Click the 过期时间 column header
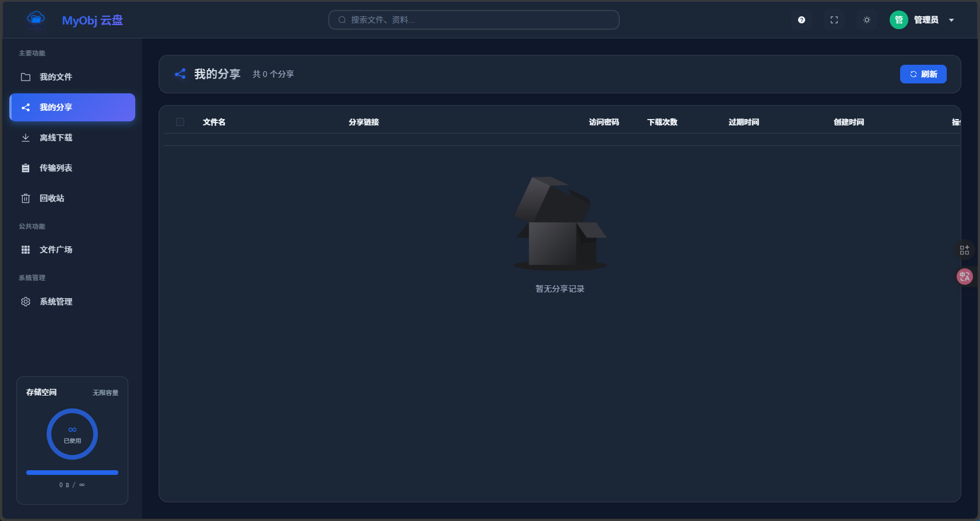Image resolution: width=980 pixels, height=521 pixels. (743, 122)
